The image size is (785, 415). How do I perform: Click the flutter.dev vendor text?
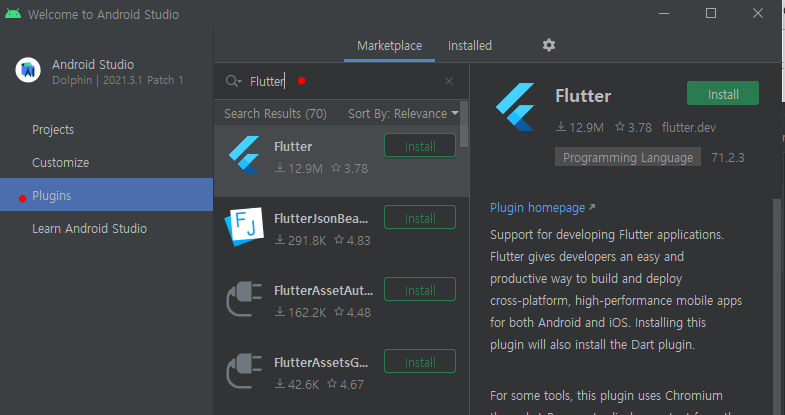click(x=689, y=128)
